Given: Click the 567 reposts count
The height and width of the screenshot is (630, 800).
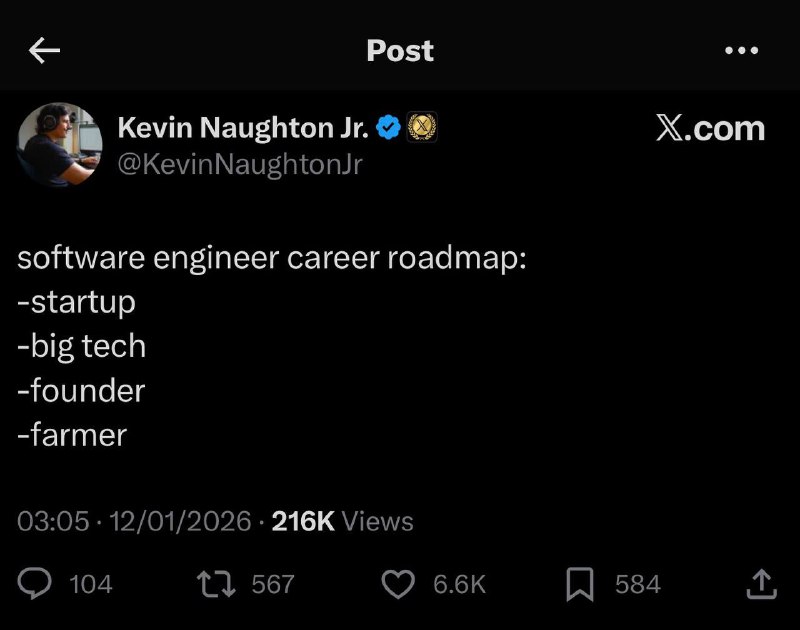Looking at the screenshot, I should click(273, 584).
